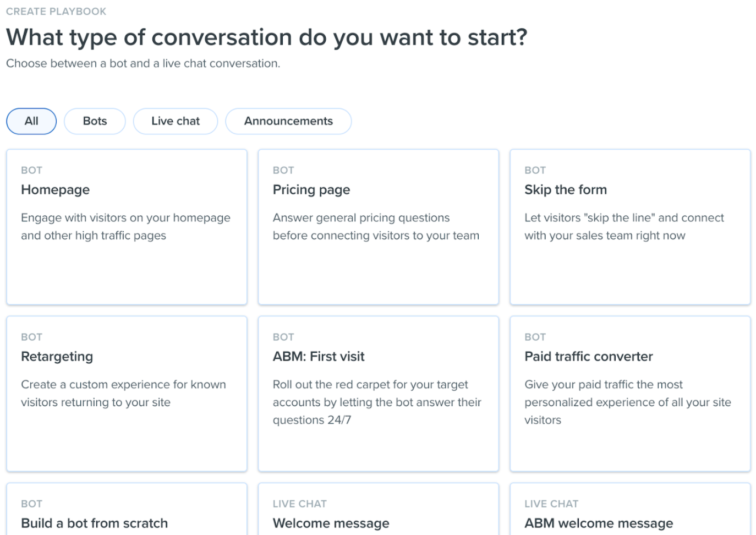Switch to the Live chat filter
The width and height of the screenshot is (756, 535).
pyautogui.click(x=176, y=121)
